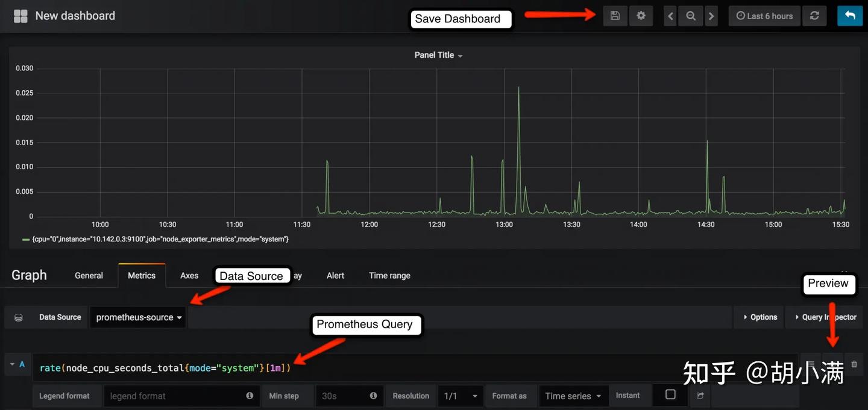Shift time range forward with right chevron
The width and height of the screenshot is (868, 410).
point(711,16)
